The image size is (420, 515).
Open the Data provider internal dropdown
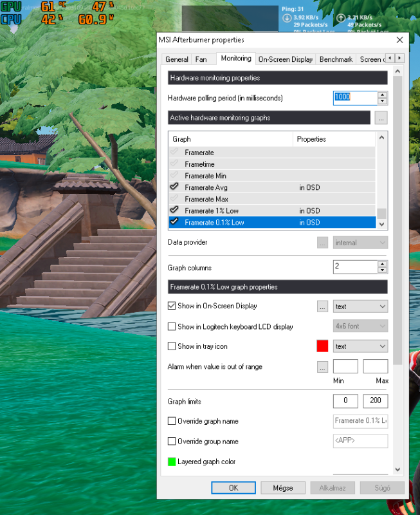(x=360, y=243)
